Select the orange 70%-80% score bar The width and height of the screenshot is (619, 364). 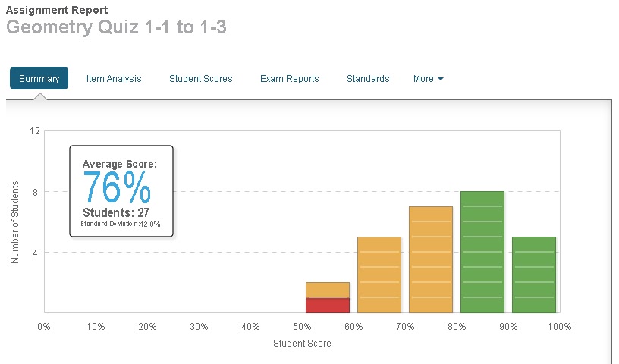point(431,259)
